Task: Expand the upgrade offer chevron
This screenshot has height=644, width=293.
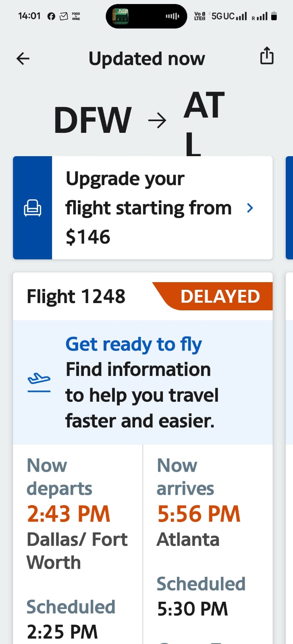Action: click(x=250, y=208)
